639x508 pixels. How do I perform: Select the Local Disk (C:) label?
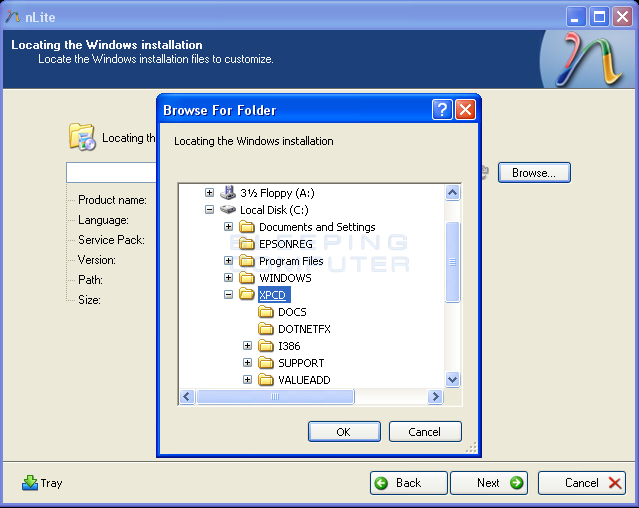(x=274, y=210)
